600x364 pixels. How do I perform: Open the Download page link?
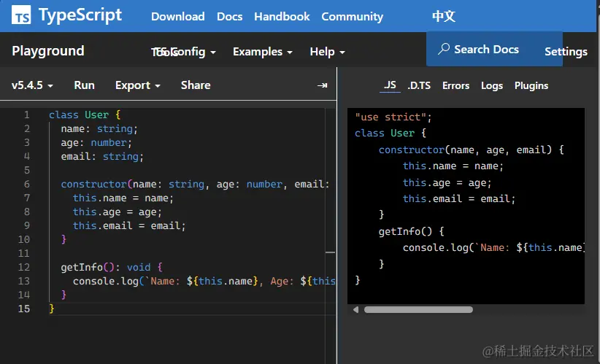click(x=178, y=17)
